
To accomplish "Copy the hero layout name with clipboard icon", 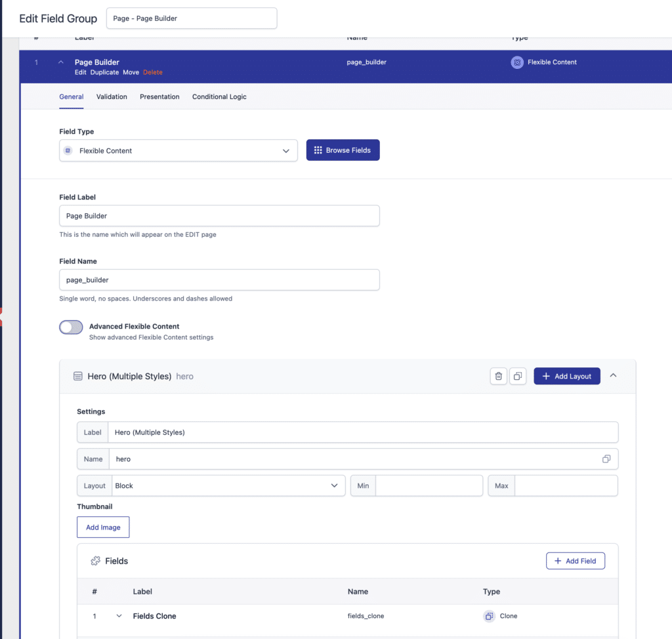I will 606,459.
